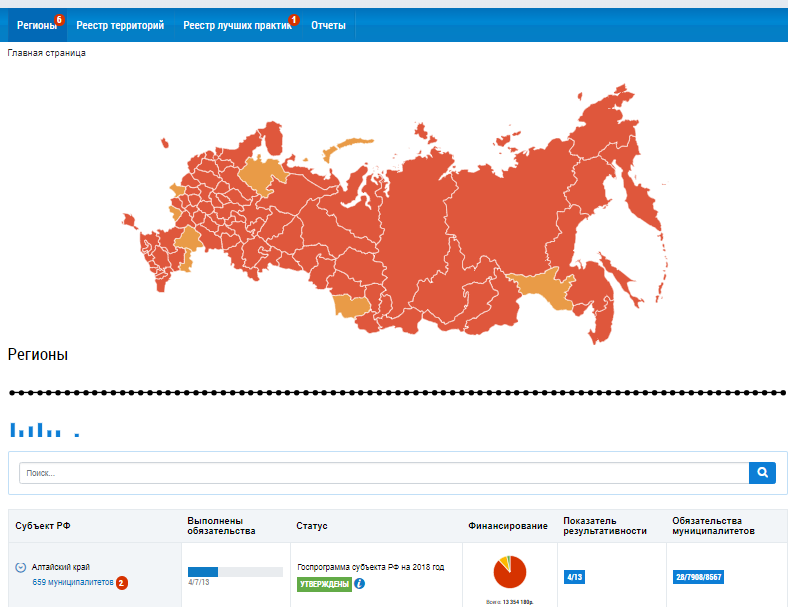Click the obligations progress bar 4/7/13
Screen dimensions: 788x607
tap(235, 572)
